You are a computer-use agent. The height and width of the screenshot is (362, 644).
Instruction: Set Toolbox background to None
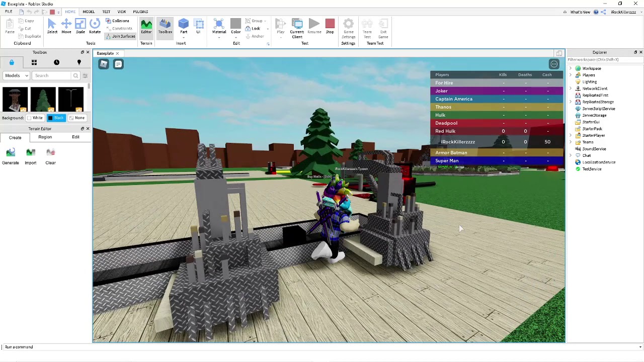(x=77, y=118)
